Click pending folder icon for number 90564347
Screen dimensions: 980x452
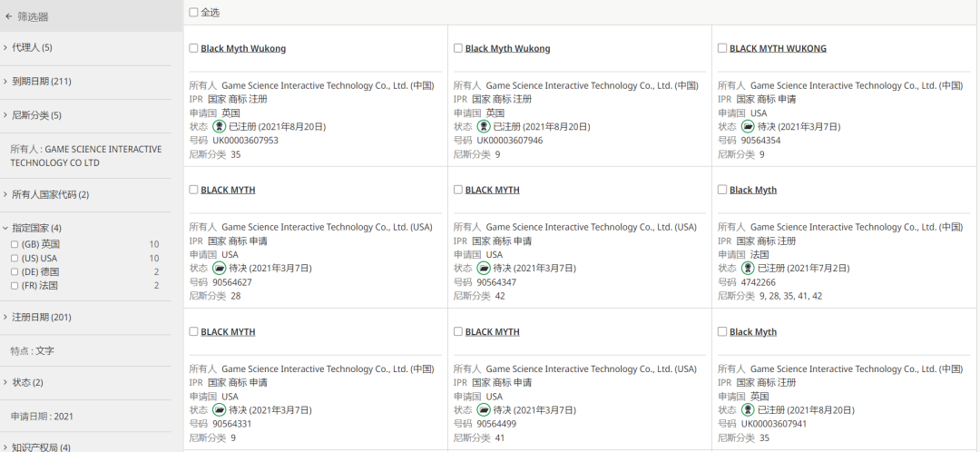tap(483, 268)
